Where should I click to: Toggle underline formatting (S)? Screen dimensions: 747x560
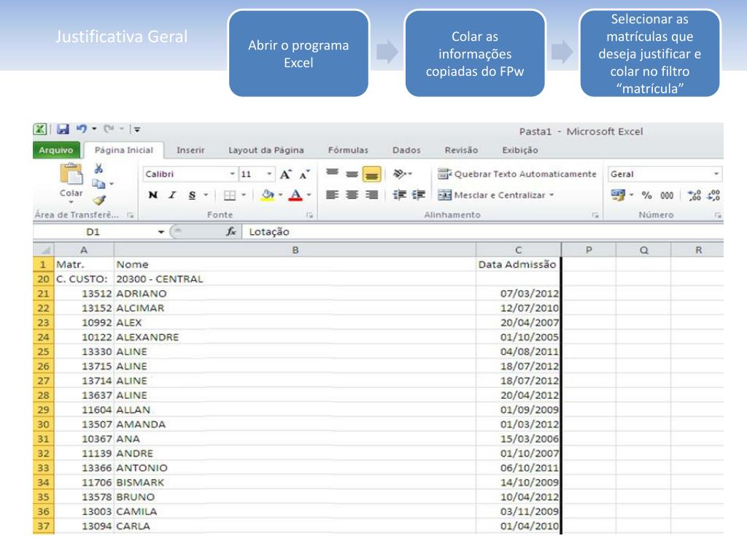click(x=192, y=195)
